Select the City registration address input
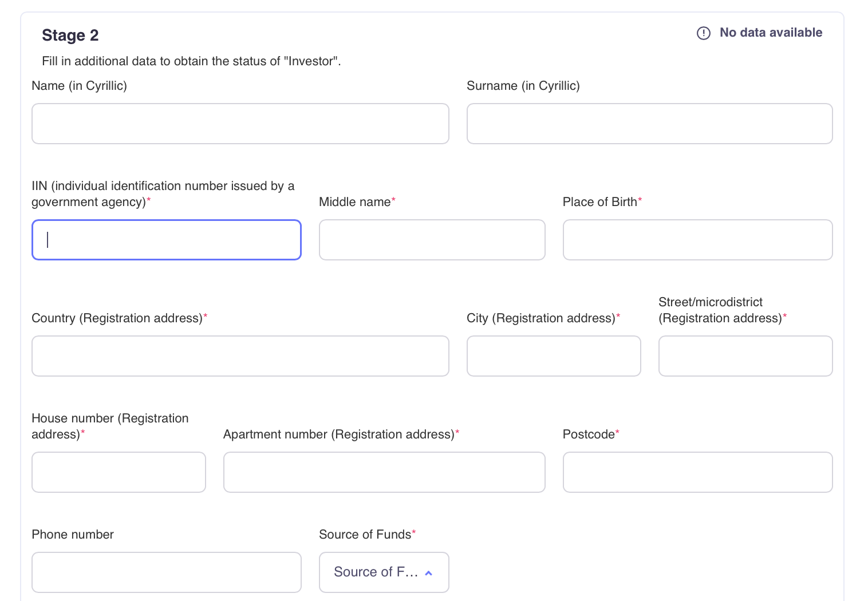 (x=553, y=356)
